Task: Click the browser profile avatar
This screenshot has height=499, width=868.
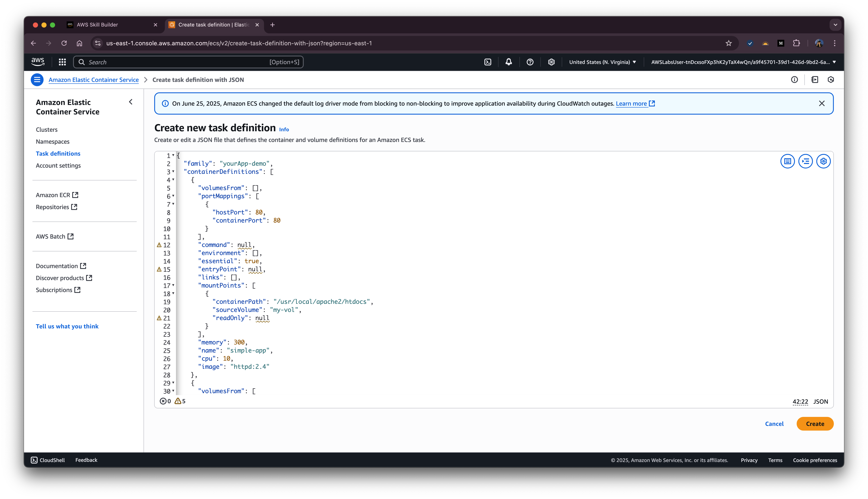Action: click(x=819, y=43)
